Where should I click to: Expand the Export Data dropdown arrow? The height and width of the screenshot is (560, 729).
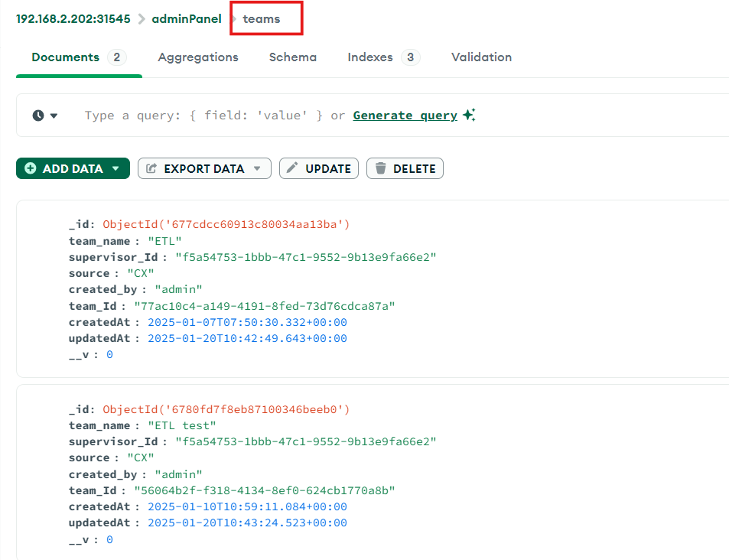point(257,168)
